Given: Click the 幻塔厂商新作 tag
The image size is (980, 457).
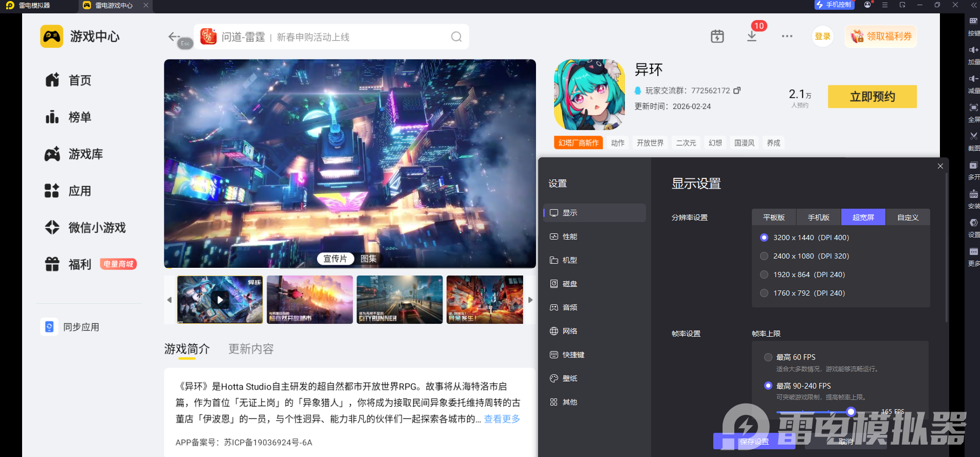Looking at the screenshot, I should [x=579, y=143].
